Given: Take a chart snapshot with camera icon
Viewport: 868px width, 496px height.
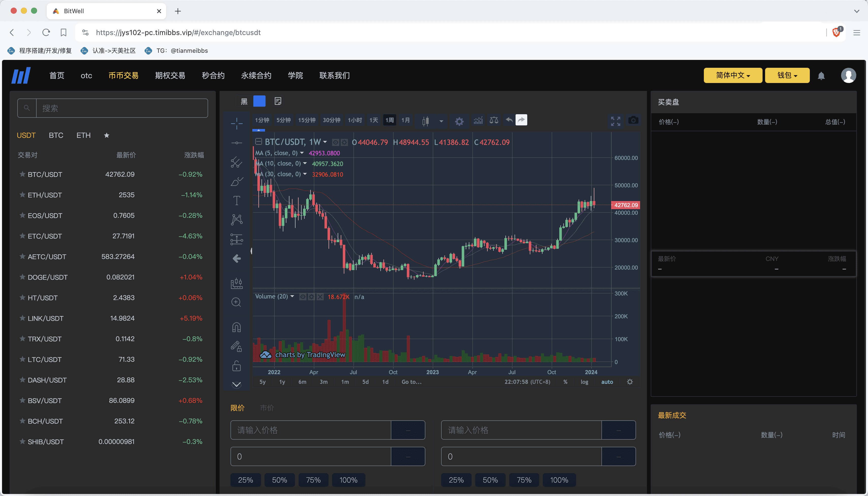Looking at the screenshot, I should 633,120.
